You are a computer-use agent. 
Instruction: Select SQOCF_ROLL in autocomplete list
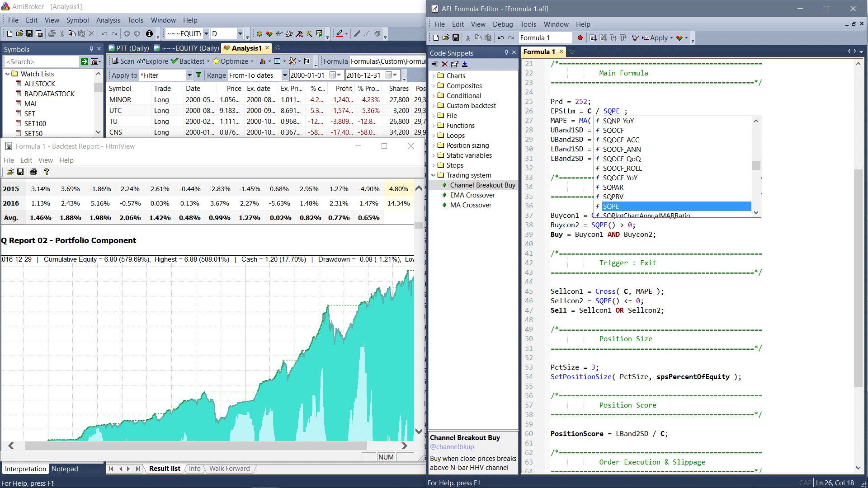[622, 169]
